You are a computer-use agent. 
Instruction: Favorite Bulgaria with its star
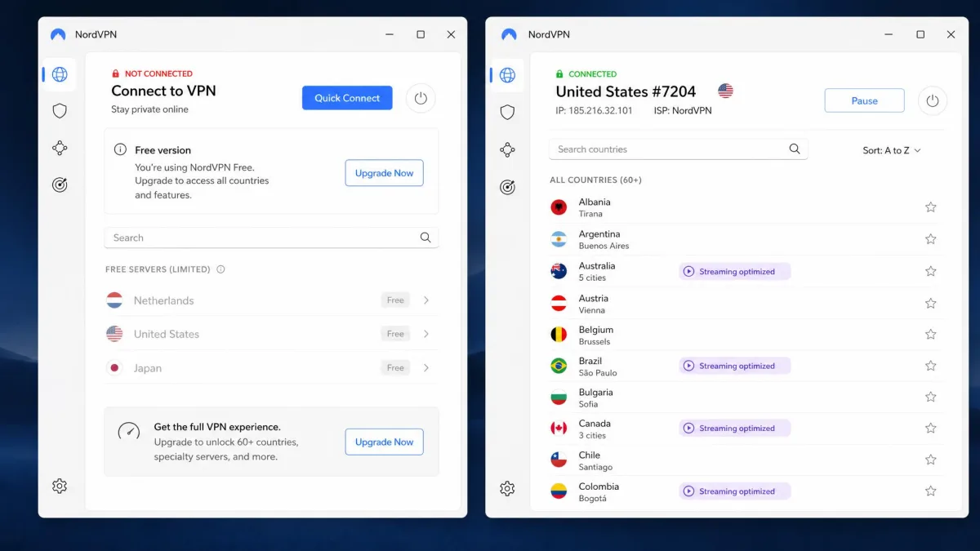pyautogui.click(x=930, y=397)
